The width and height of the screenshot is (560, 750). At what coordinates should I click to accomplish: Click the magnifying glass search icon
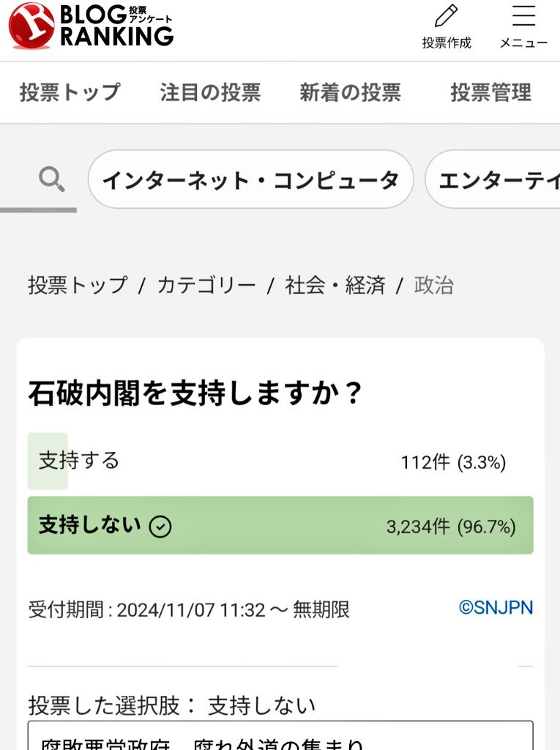[x=51, y=179]
